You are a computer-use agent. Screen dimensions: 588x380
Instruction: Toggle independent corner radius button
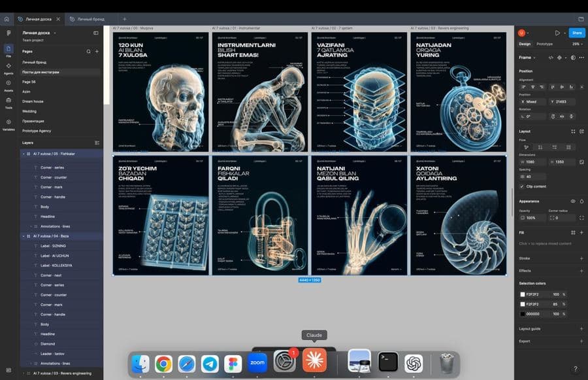pyautogui.click(x=581, y=218)
